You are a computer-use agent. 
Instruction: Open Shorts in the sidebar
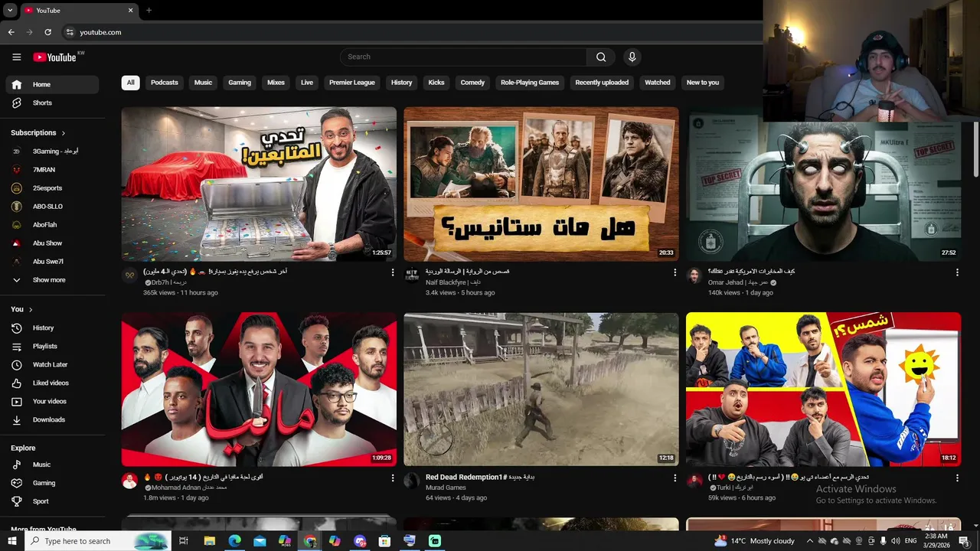point(52,103)
